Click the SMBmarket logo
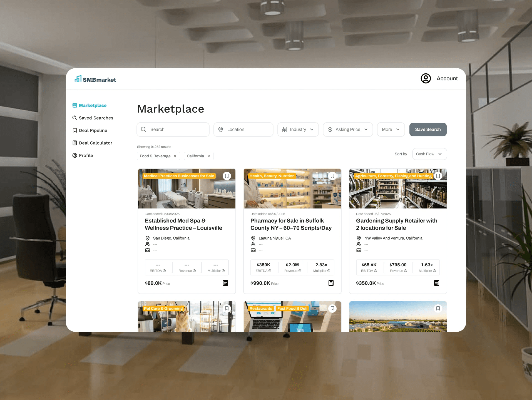Screen dimensions: 532x400 pyautogui.click(x=95, y=79)
